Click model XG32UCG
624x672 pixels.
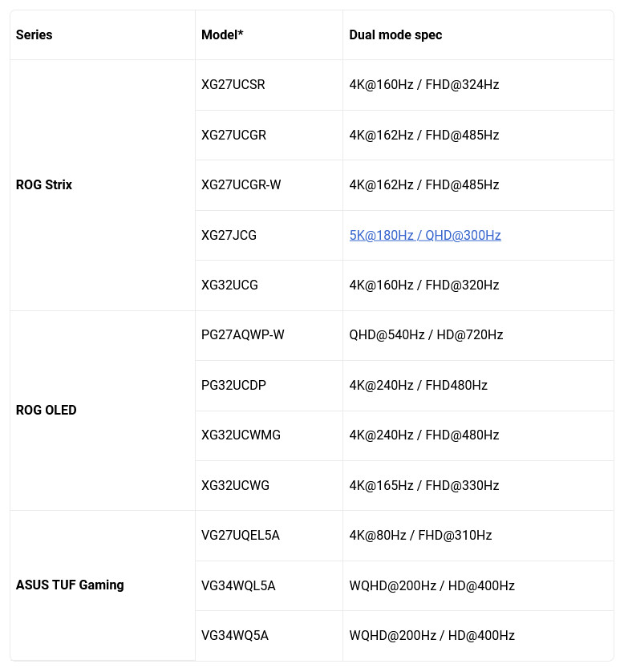[230, 285]
